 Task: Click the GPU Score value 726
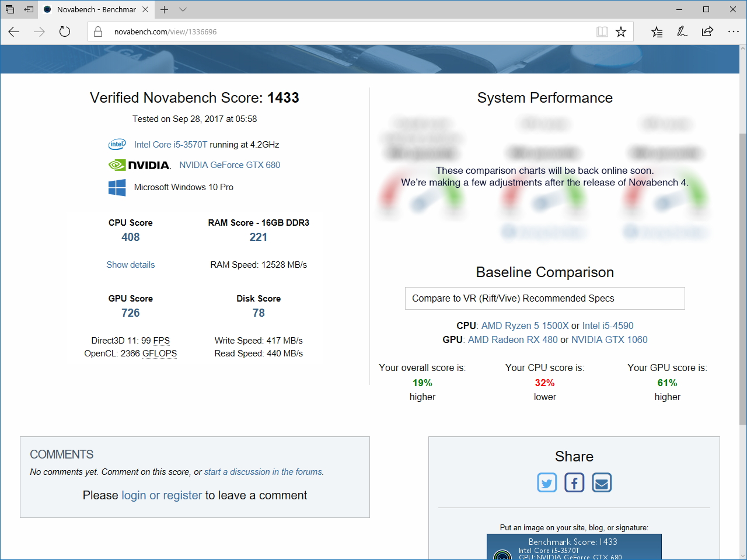tap(131, 313)
